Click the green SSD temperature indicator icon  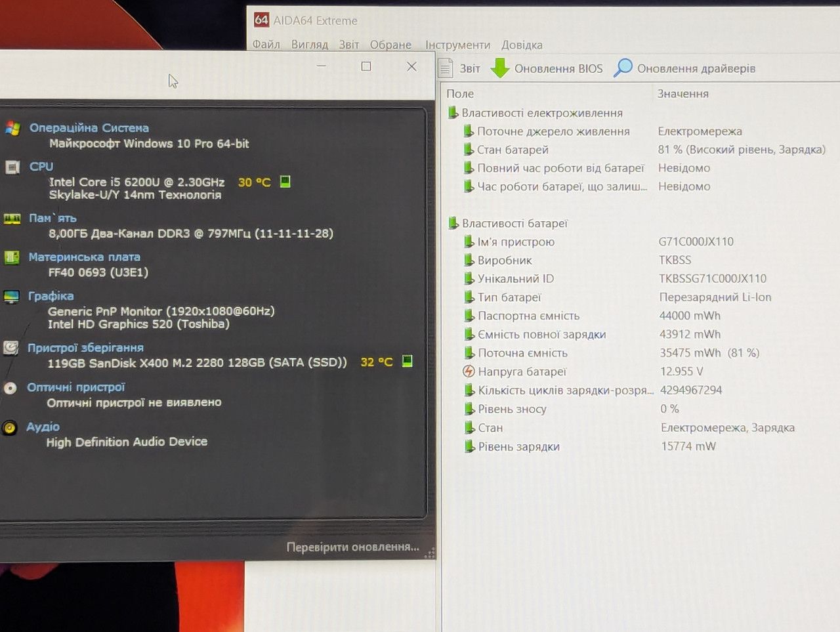(x=407, y=361)
